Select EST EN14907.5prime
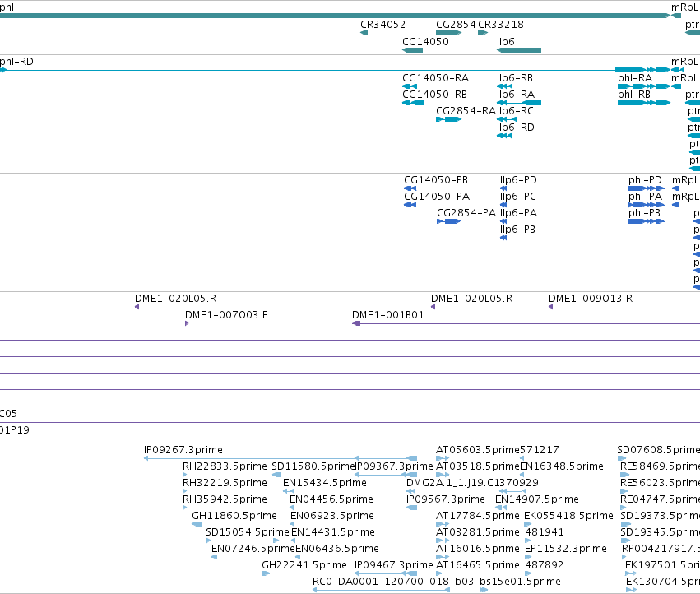Viewport: 700px width, 594px height. tap(501, 508)
